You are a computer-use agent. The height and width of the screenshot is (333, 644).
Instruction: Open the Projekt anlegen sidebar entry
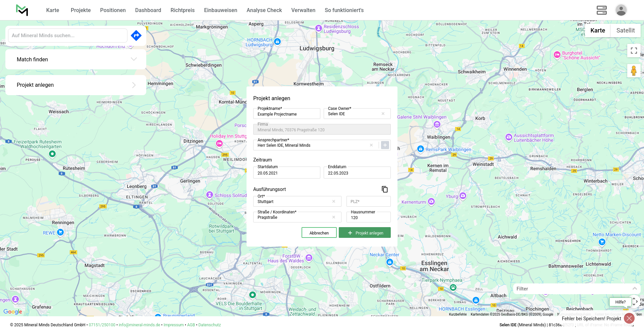pyautogui.click(x=76, y=85)
